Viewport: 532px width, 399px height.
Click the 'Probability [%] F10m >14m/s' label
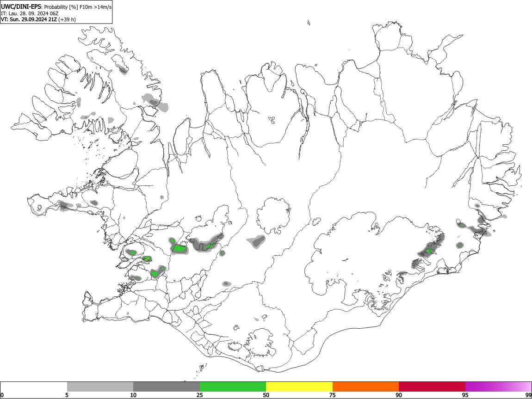click(78, 7)
